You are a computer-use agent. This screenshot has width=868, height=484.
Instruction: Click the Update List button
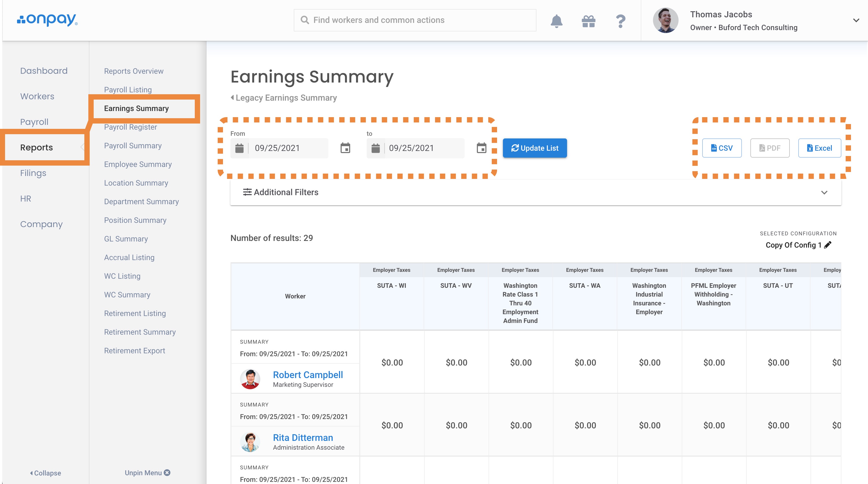(x=535, y=148)
